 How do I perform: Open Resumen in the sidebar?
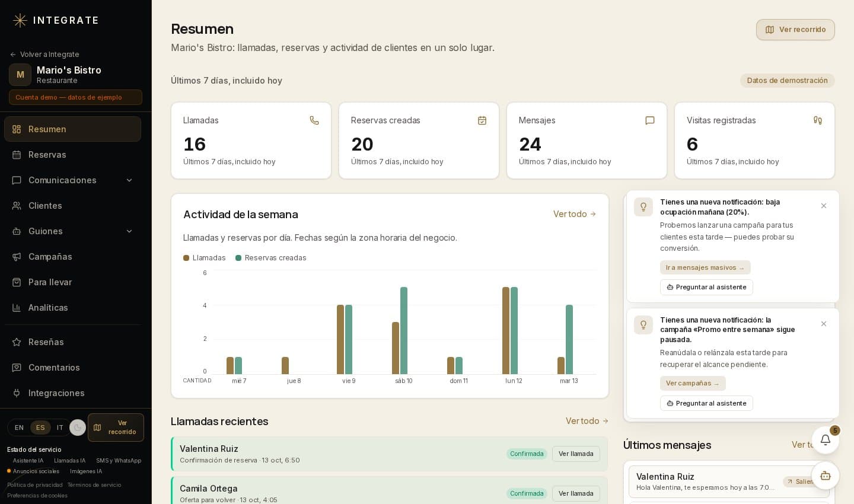(72, 129)
